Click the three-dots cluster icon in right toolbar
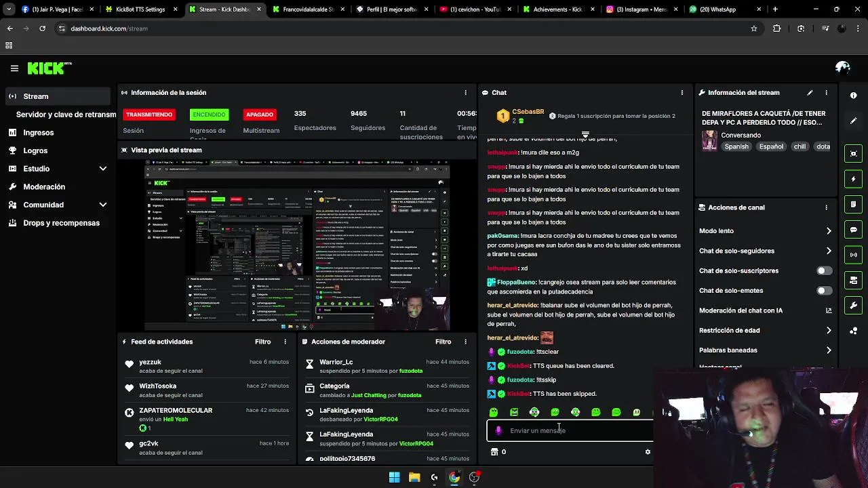 click(854, 331)
